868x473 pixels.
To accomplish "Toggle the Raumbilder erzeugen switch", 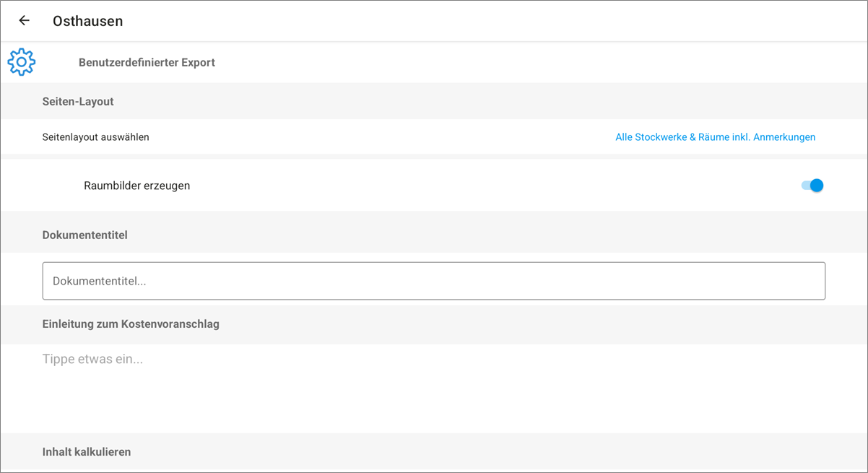I will tap(812, 186).
